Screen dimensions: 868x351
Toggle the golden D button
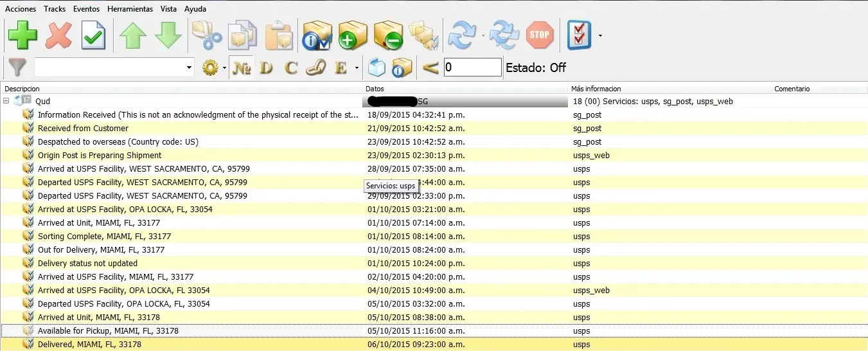tap(267, 67)
